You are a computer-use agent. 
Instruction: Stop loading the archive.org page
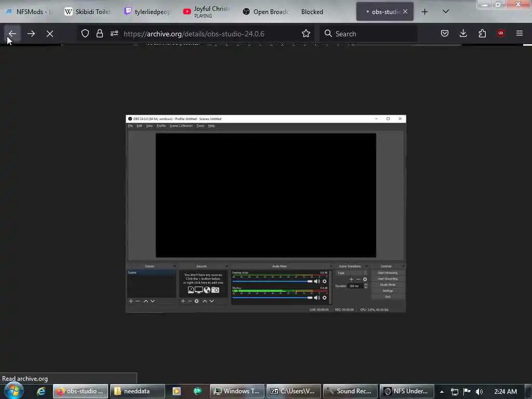[x=50, y=34]
